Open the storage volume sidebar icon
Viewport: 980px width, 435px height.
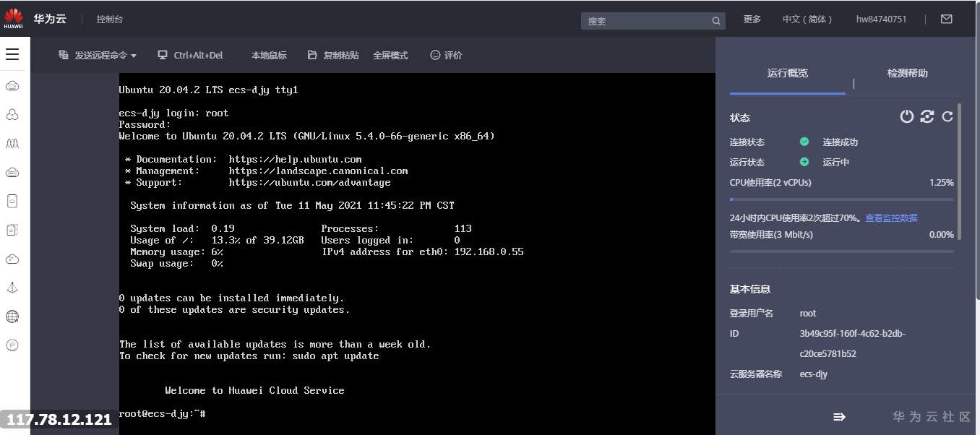tap(12, 201)
